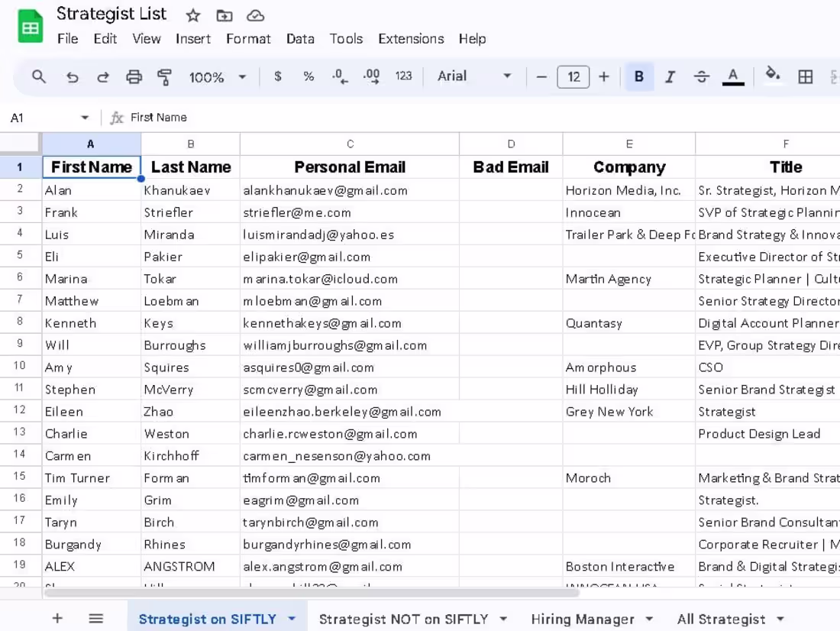Open the View menu
The width and height of the screenshot is (840, 631).
tap(147, 39)
